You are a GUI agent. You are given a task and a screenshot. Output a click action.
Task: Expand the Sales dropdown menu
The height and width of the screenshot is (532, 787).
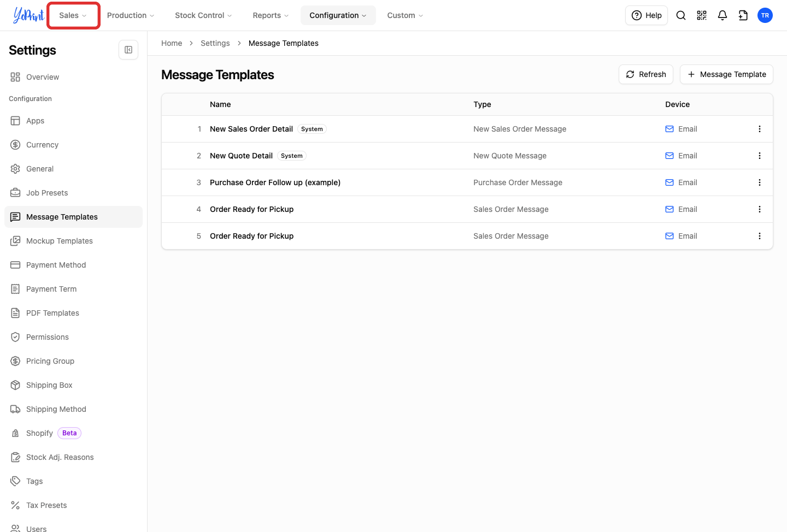[73, 15]
